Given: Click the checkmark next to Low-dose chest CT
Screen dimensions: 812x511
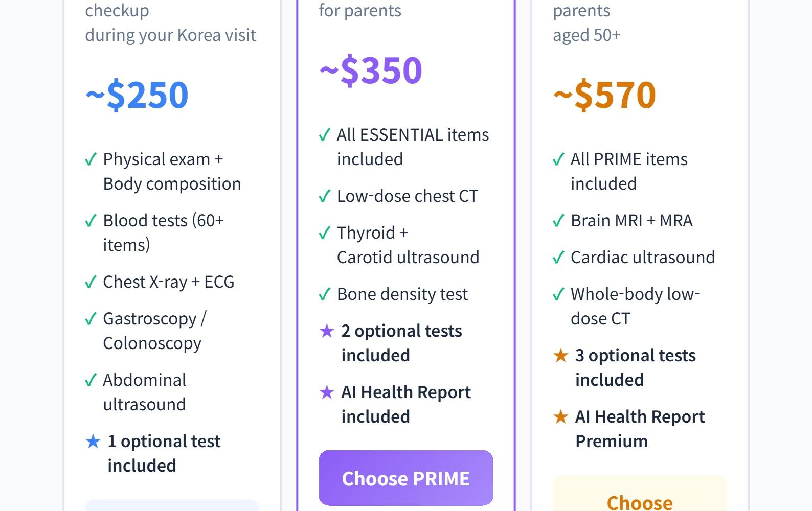Looking at the screenshot, I should pos(325,196).
